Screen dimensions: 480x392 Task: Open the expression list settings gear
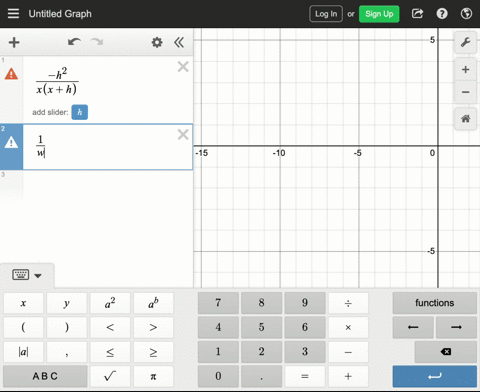tap(157, 42)
